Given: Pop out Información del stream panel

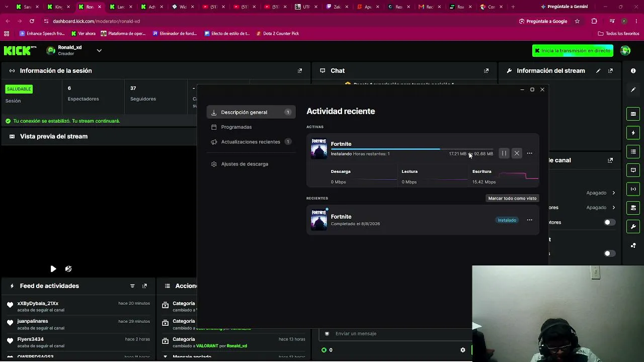Looking at the screenshot, I should [x=610, y=71].
